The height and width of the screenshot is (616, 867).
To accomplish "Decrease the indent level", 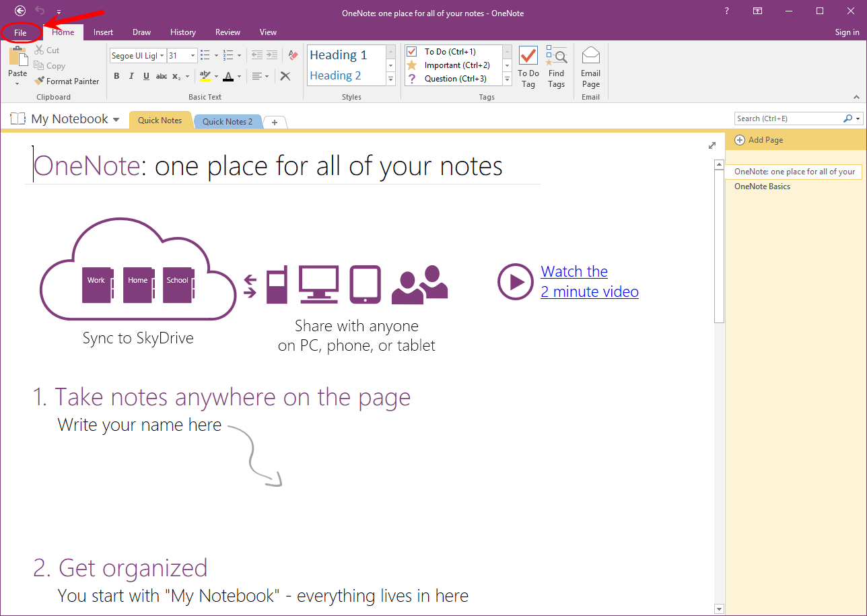I will [x=256, y=55].
